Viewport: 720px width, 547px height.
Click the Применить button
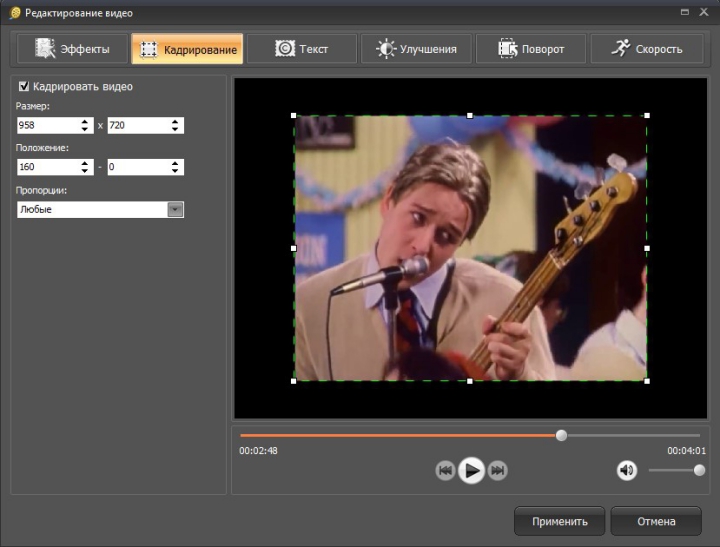pos(559,521)
